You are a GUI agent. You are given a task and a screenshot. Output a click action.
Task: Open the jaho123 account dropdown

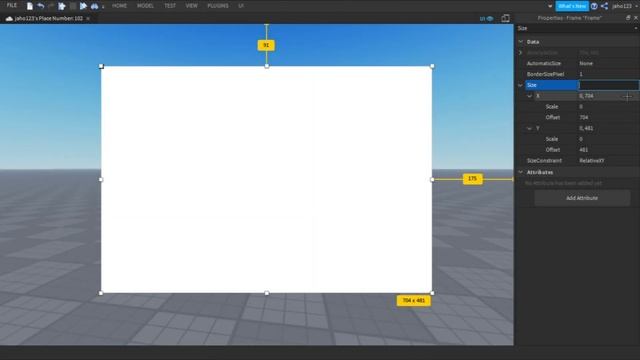tap(624, 6)
